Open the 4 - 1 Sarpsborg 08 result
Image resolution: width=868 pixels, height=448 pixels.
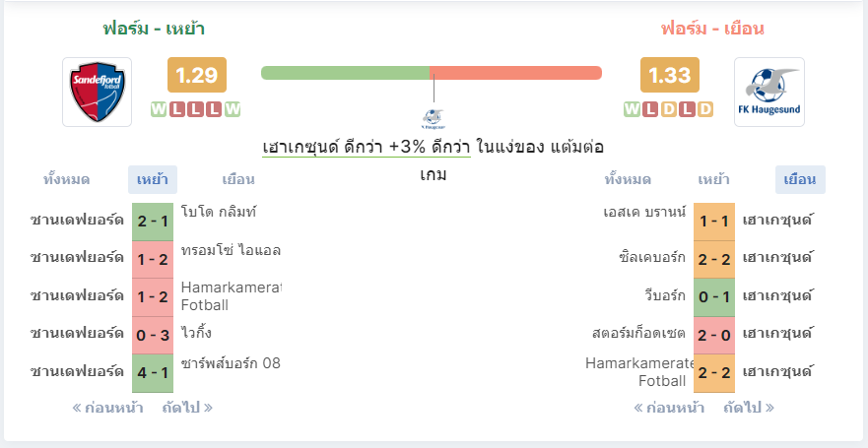click(x=153, y=372)
